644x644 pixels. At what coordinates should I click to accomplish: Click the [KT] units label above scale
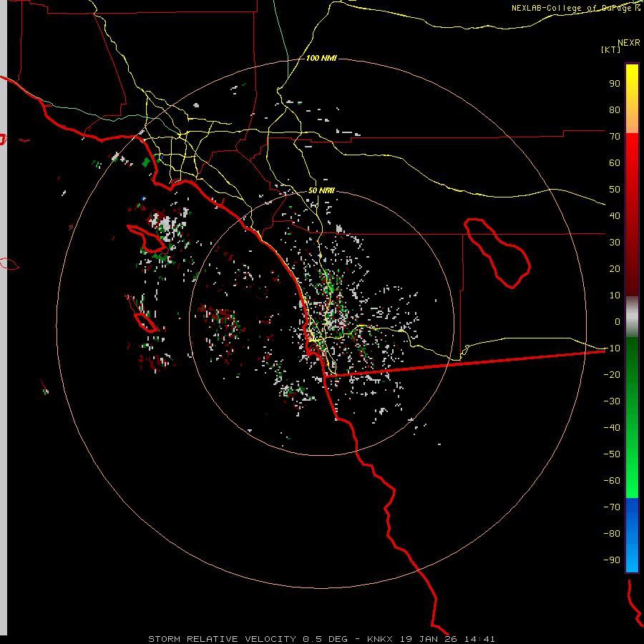610,49
